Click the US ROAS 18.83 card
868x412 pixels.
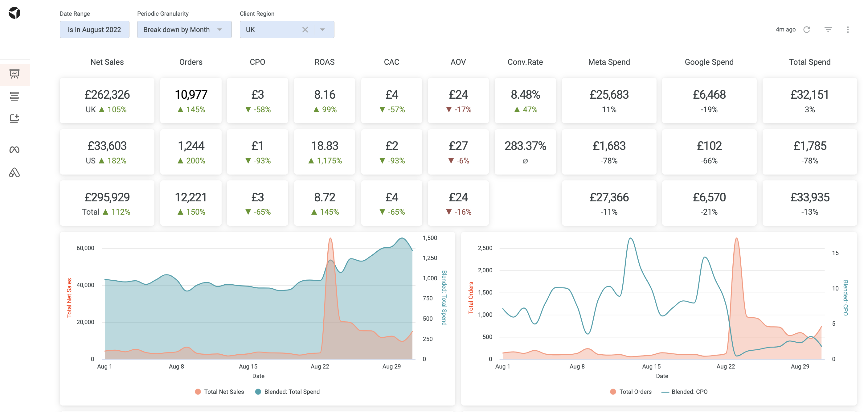pyautogui.click(x=325, y=152)
